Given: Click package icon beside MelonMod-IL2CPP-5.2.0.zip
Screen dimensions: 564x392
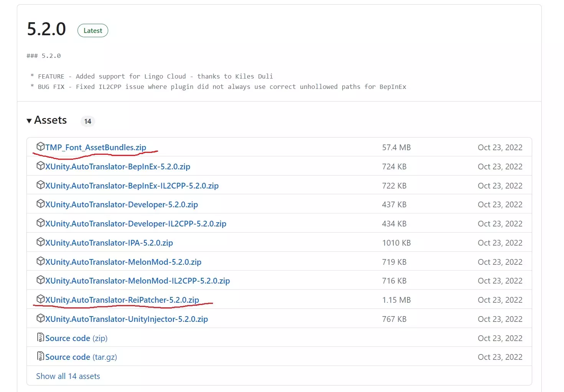Looking at the screenshot, I should 40,280.
